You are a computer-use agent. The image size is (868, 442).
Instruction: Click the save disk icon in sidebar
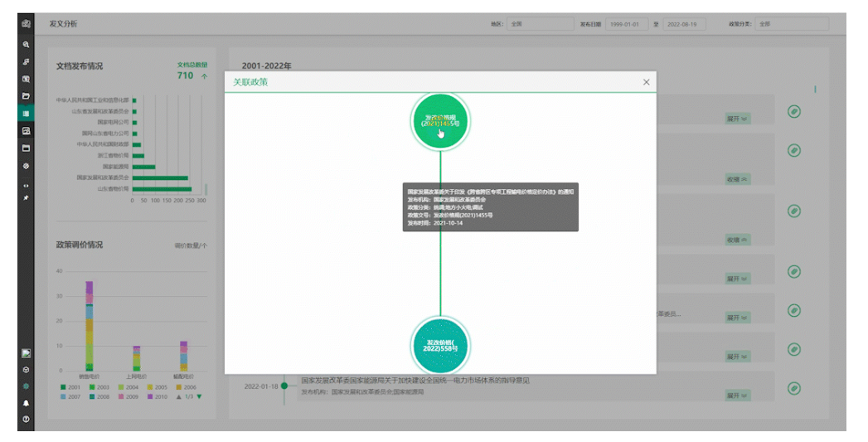(x=27, y=131)
